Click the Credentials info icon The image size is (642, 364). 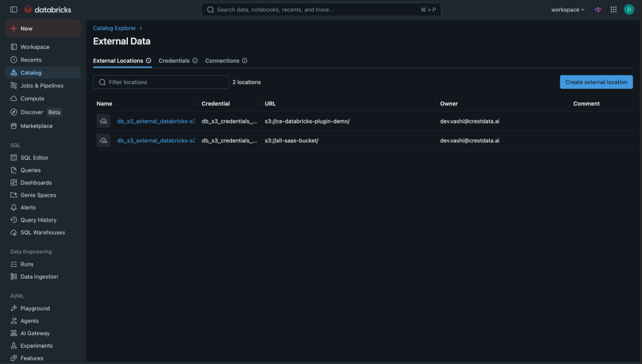(x=195, y=61)
